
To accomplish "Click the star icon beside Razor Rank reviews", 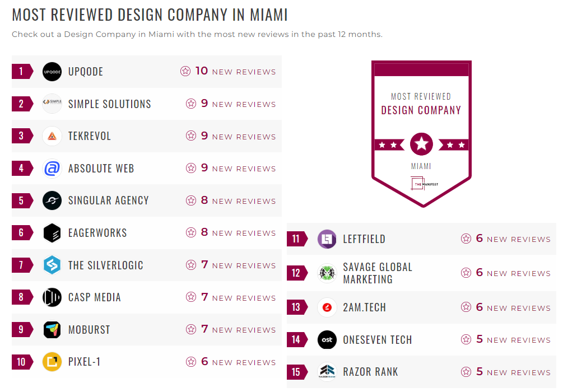I will click(x=466, y=372).
